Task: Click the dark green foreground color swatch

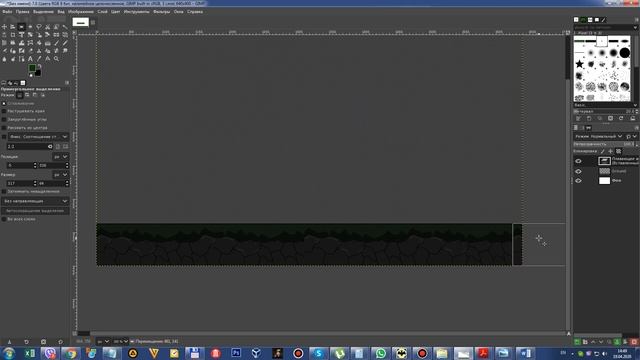Action: point(32,68)
